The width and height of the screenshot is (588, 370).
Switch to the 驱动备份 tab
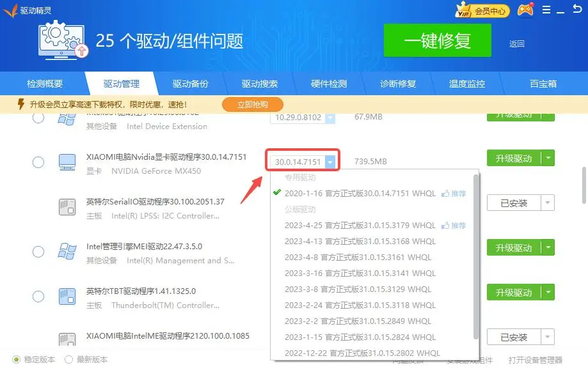190,84
